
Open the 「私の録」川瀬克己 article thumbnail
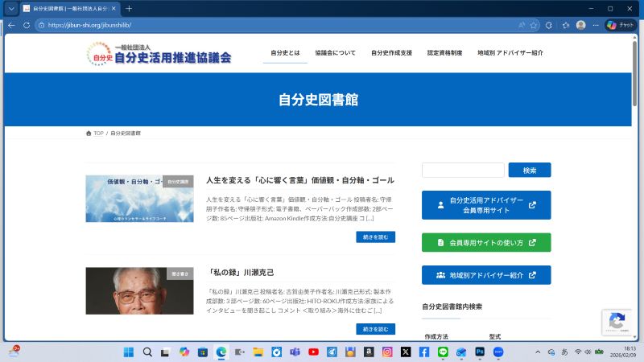(139, 290)
